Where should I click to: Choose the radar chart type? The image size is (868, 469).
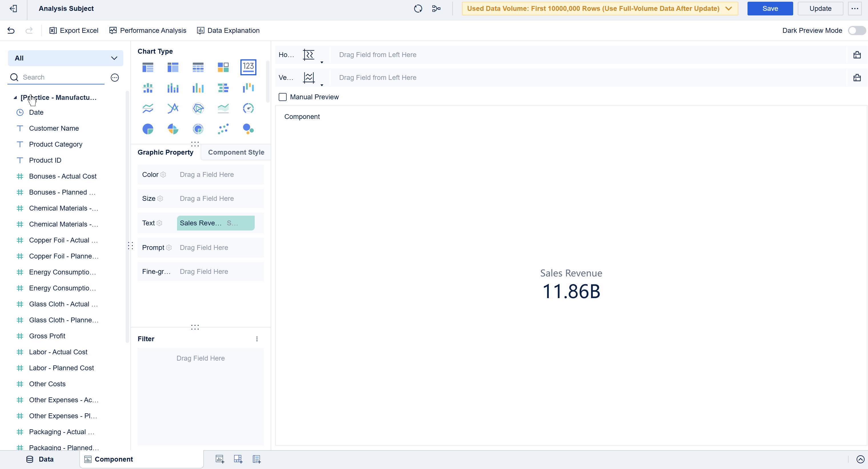[198, 108]
